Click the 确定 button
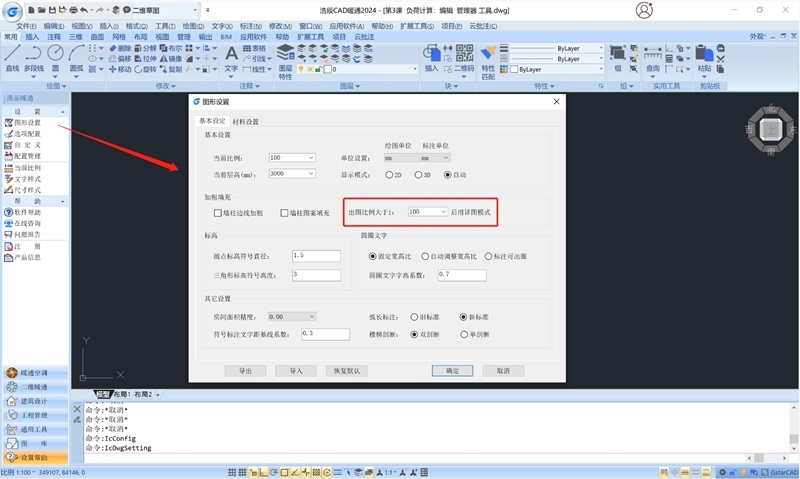Image resolution: width=800 pixels, height=479 pixels. pos(453,371)
